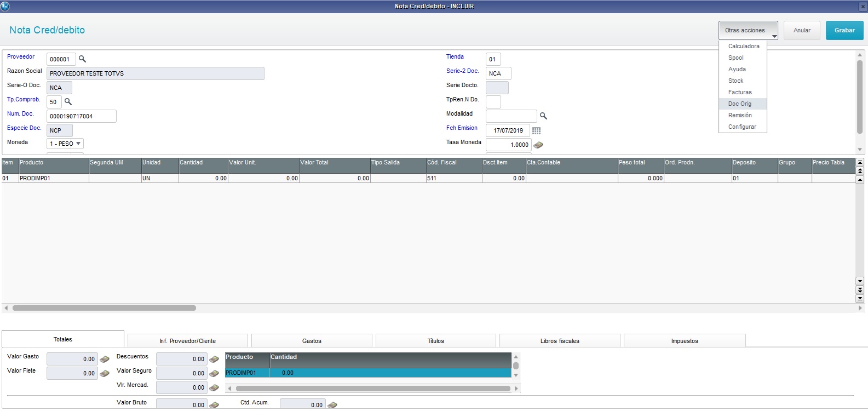Click the Anular button
Image resolution: width=868 pixels, height=411 pixels.
pyautogui.click(x=802, y=30)
